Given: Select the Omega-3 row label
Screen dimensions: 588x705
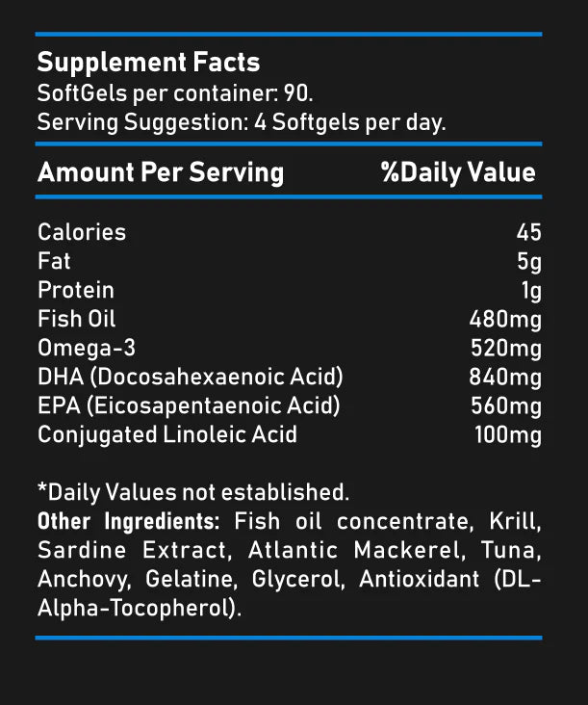Looking at the screenshot, I should tap(85, 348).
